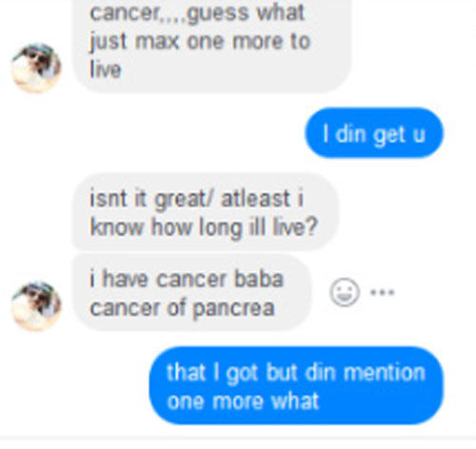This screenshot has width=476, height=449.
Task: React with the smiley emoji icon
Action: pyautogui.click(x=345, y=292)
